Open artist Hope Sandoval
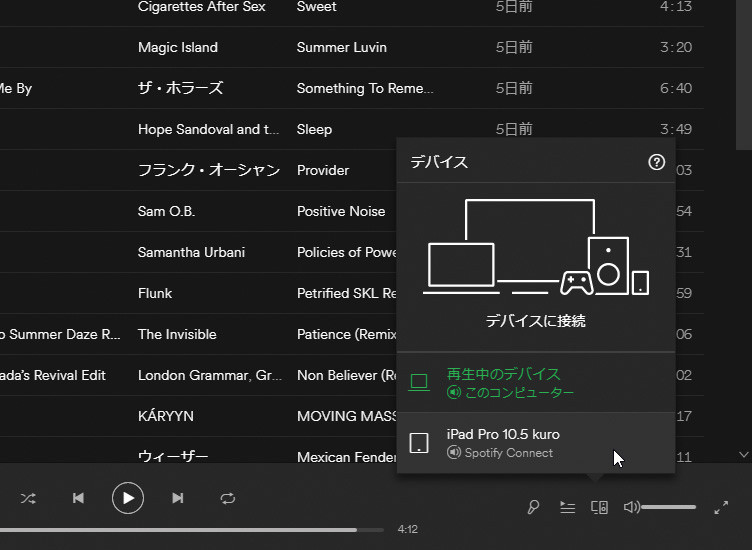The height and width of the screenshot is (550, 752). pyautogui.click(x=209, y=129)
